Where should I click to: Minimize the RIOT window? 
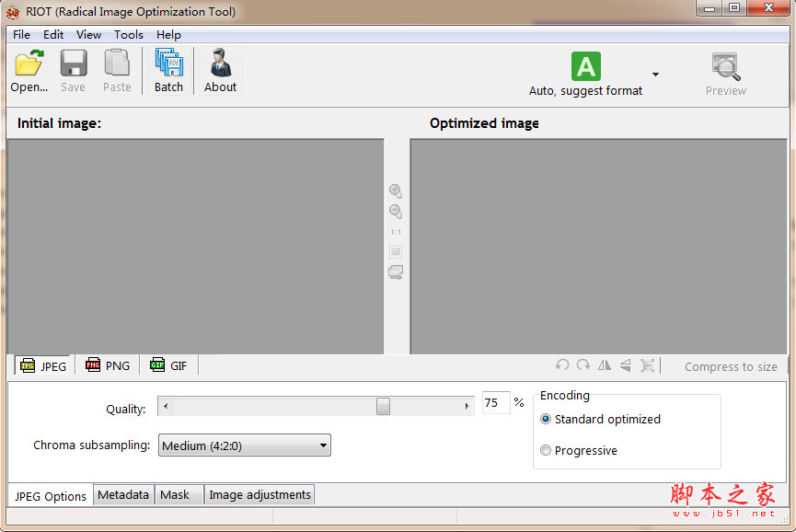[x=709, y=8]
